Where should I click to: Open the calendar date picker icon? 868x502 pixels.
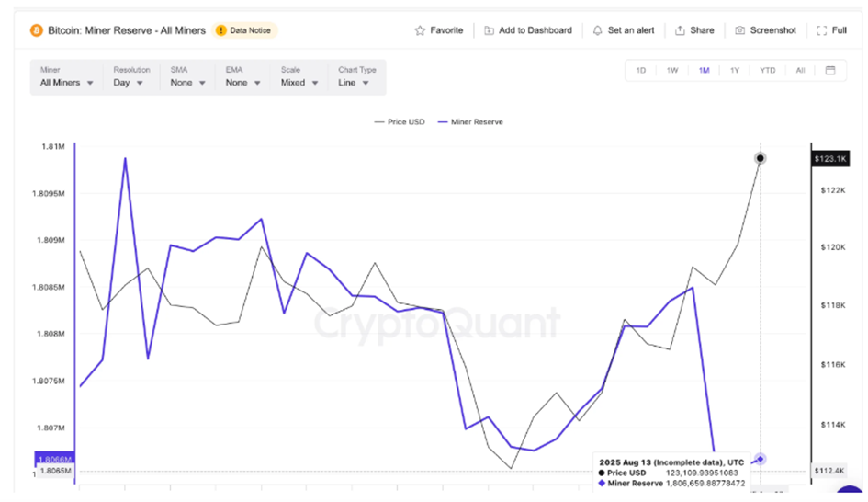[830, 71]
